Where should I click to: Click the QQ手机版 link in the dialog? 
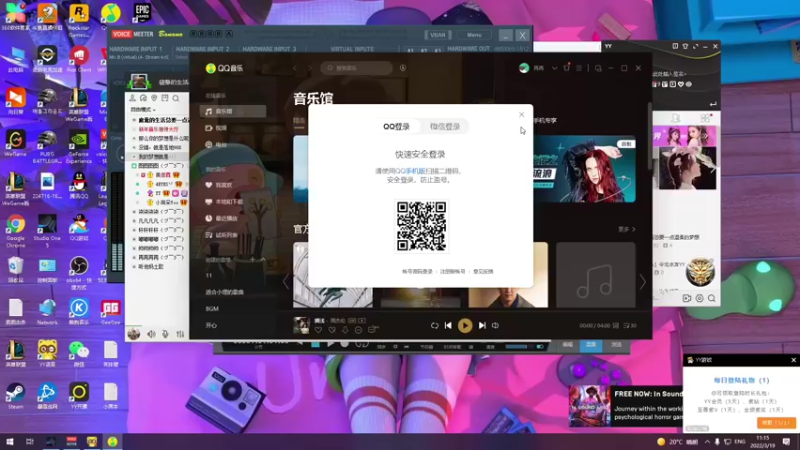click(x=410, y=171)
